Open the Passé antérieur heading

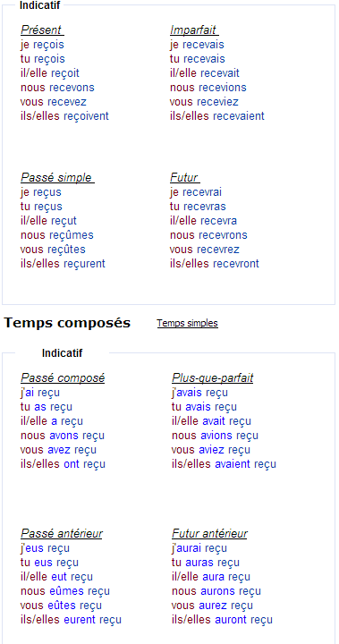(x=61, y=533)
